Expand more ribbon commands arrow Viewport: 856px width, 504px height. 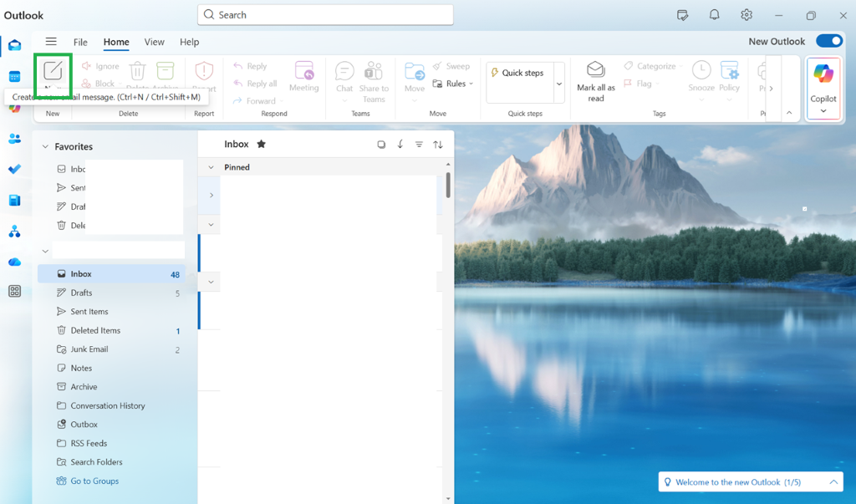coord(771,88)
